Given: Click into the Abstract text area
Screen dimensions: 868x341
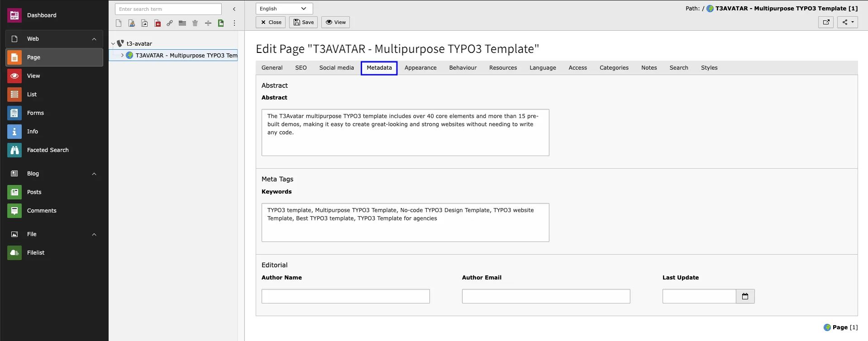Looking at the screenshot, I should [x=405, y=133].
